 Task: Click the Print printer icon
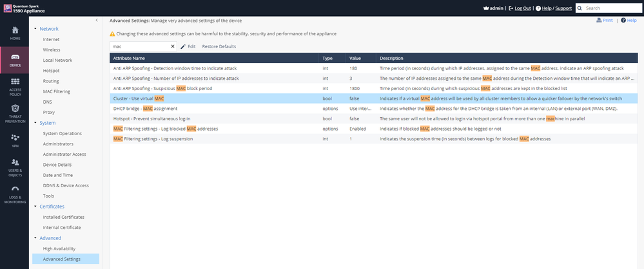pyautogui.click(x=599, y=21)
